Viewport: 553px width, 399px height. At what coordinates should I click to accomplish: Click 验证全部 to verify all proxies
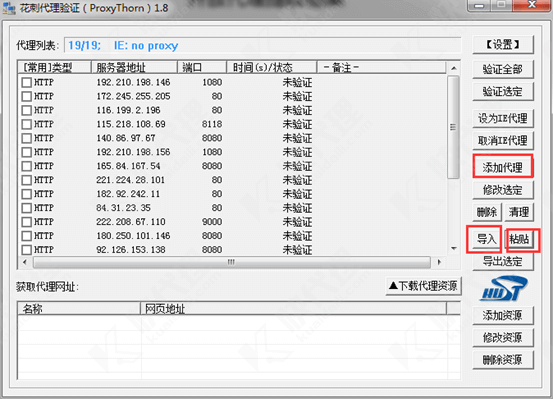tap(503, 69)
